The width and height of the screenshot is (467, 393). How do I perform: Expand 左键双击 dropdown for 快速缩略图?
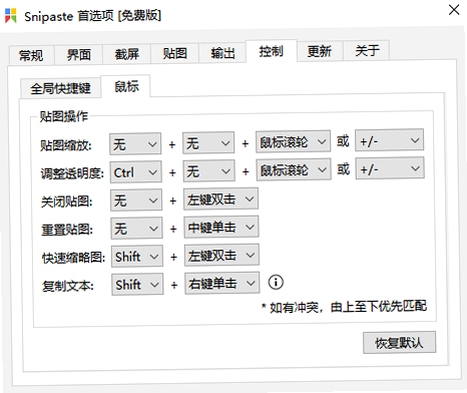point(222,255)
